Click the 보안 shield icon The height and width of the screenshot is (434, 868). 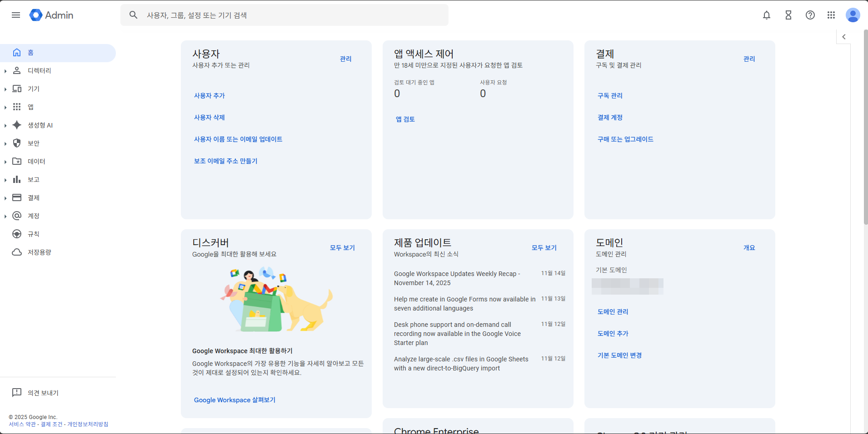(x=17, y=143)
